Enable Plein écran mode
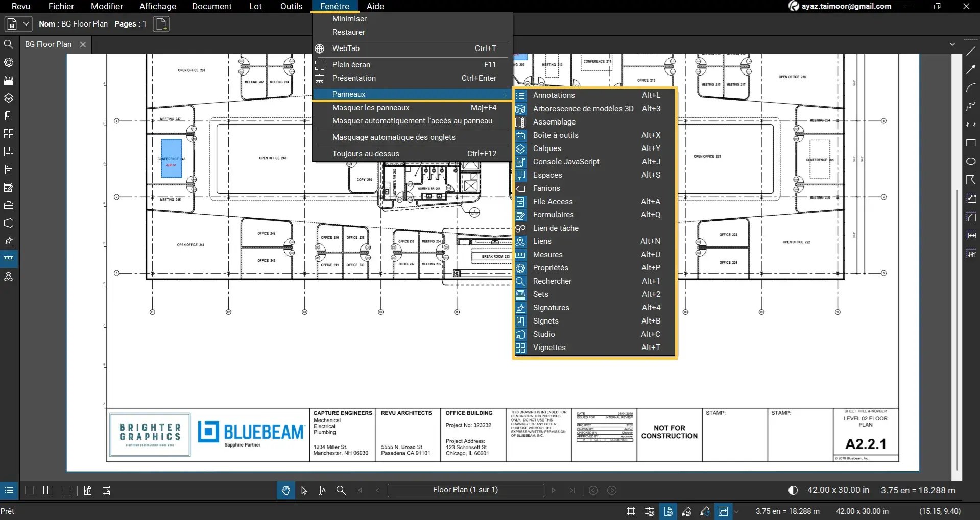This screenshot has width=980, height=520. (x=351, y=64)
